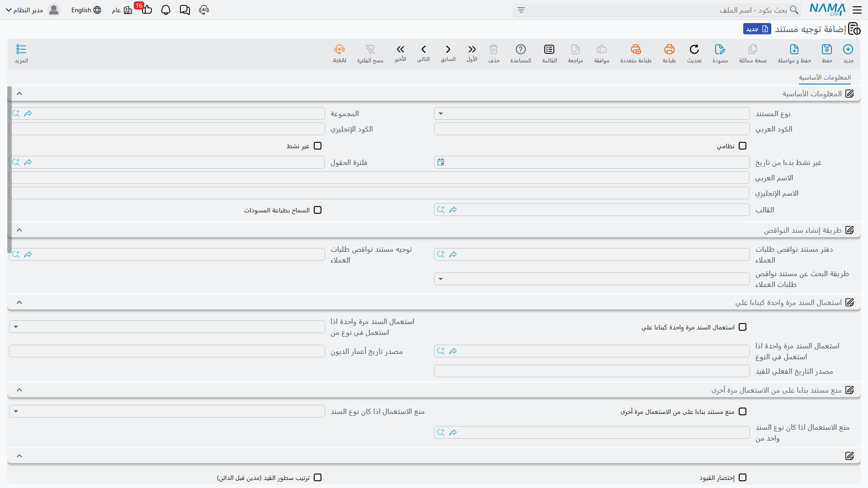Click the عام branch selector

click(122, 10)
